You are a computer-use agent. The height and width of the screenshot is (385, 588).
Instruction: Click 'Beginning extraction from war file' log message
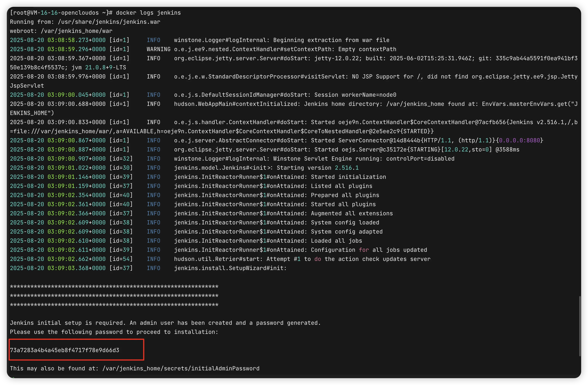(x=331, y=40)
